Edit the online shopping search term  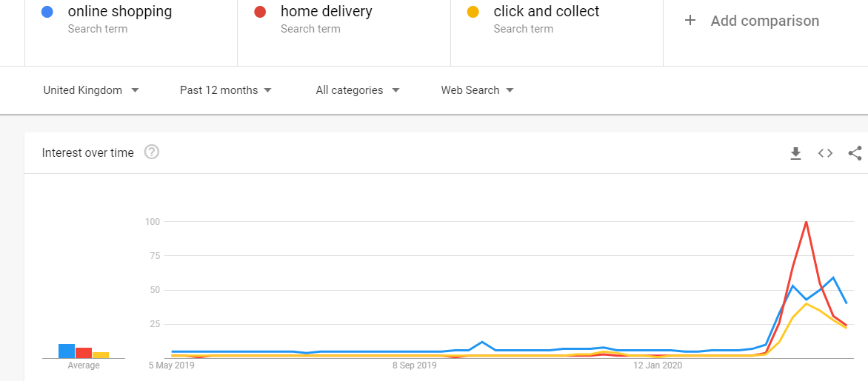click(x=119, y=11)
